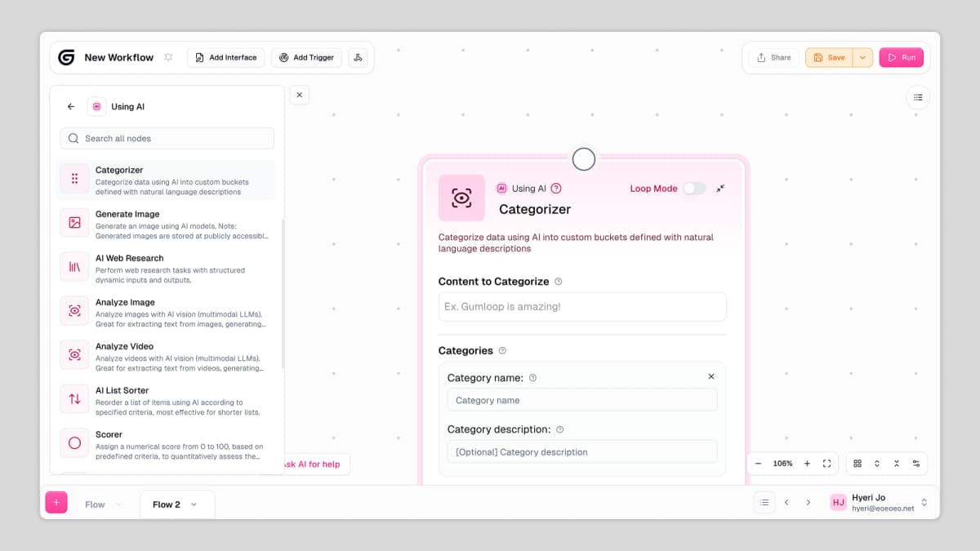Open the canvas settings sliders icon
This screenshot has height=551, width=980.
click(916, 464)
